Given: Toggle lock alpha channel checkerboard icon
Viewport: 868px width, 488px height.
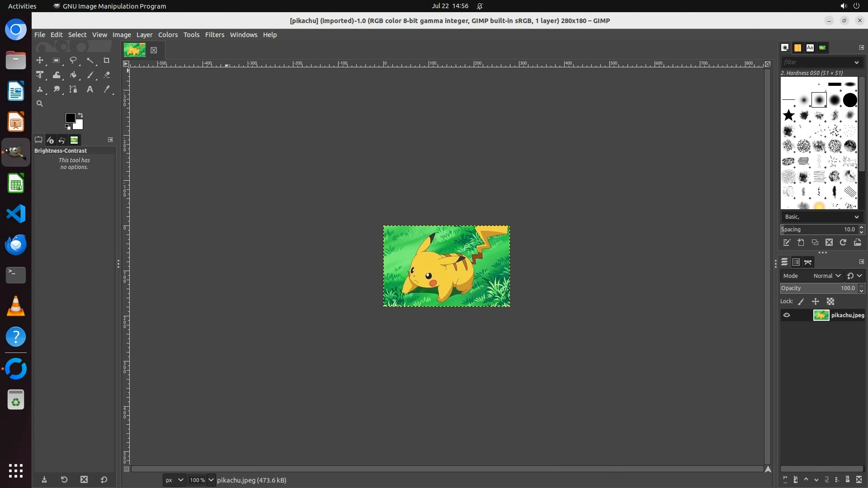Looking at the screenshot, I should [x=830, y=302].
